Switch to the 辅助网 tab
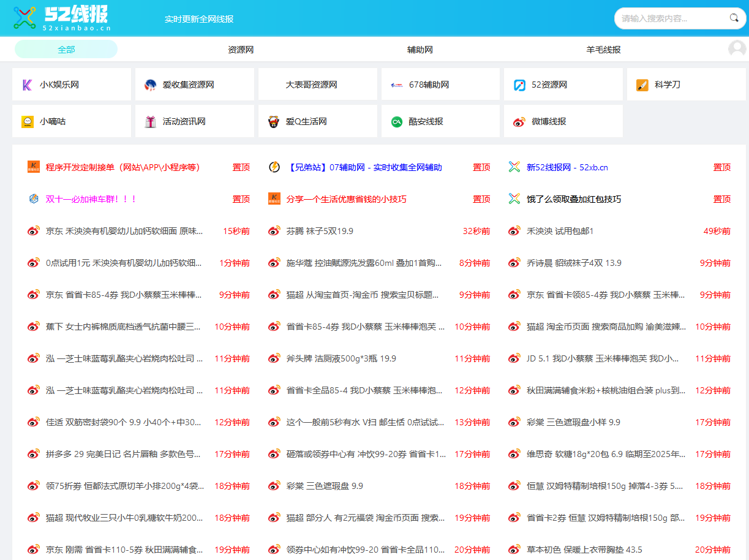The image size is (749, 560). [420, 50]
